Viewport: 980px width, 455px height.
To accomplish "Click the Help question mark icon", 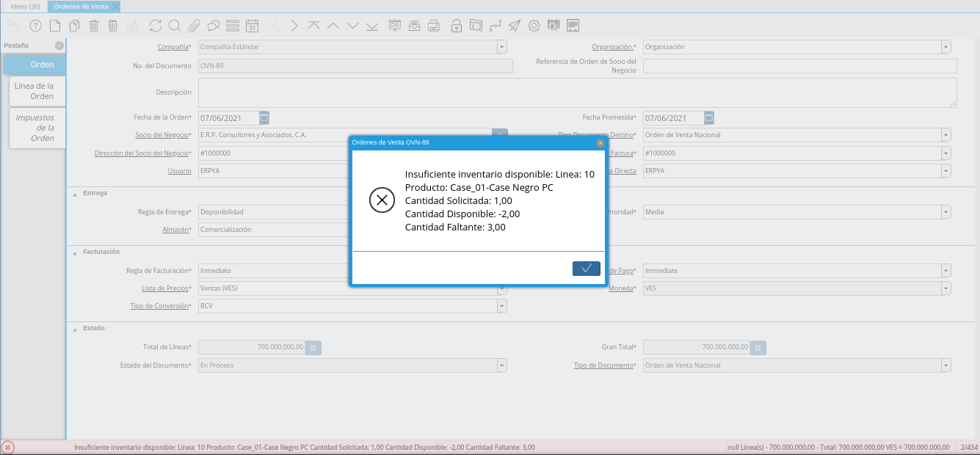I will (x=35, y=26).
